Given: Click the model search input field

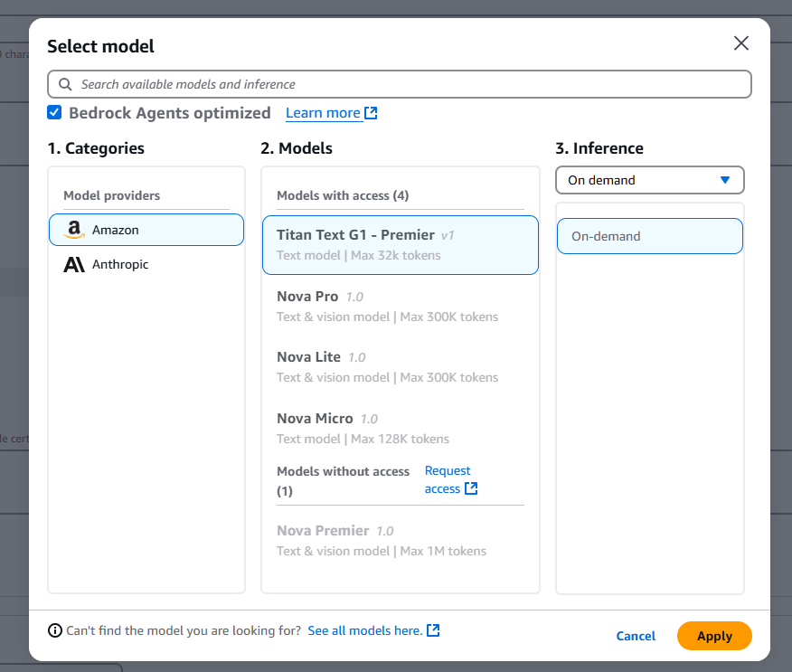Looking at the screenshot, I should (398, 83).
